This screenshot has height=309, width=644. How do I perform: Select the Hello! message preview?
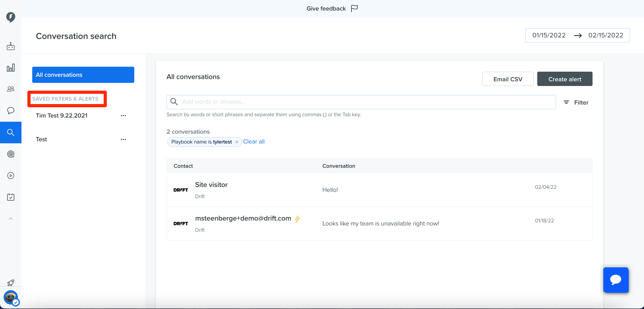pos(330,190)
